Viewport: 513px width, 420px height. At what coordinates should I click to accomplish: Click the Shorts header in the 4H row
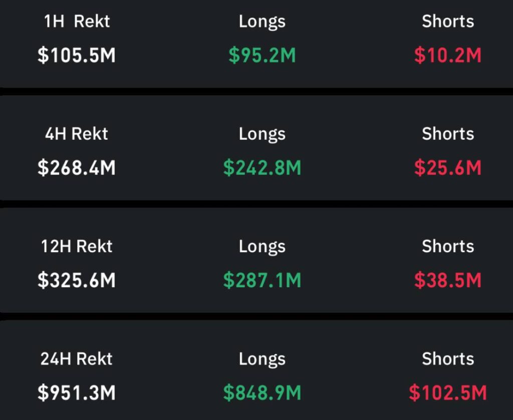point(447,134)
